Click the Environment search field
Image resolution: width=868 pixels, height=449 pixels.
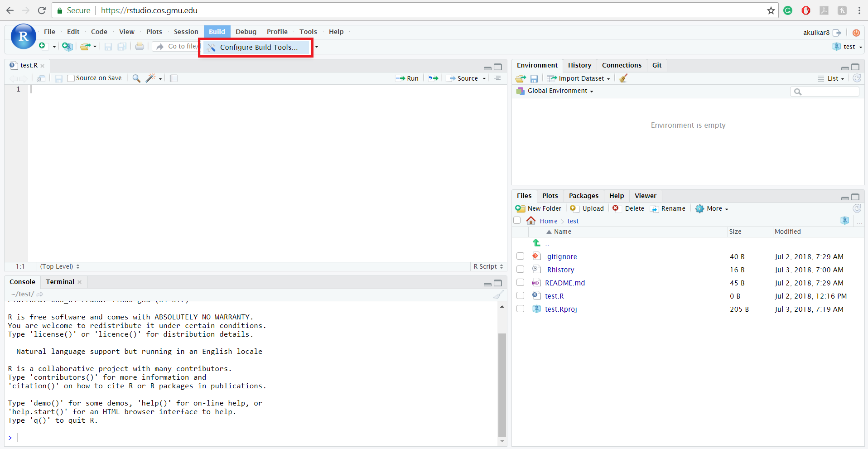pyautogui.click(x=825, y=92)
